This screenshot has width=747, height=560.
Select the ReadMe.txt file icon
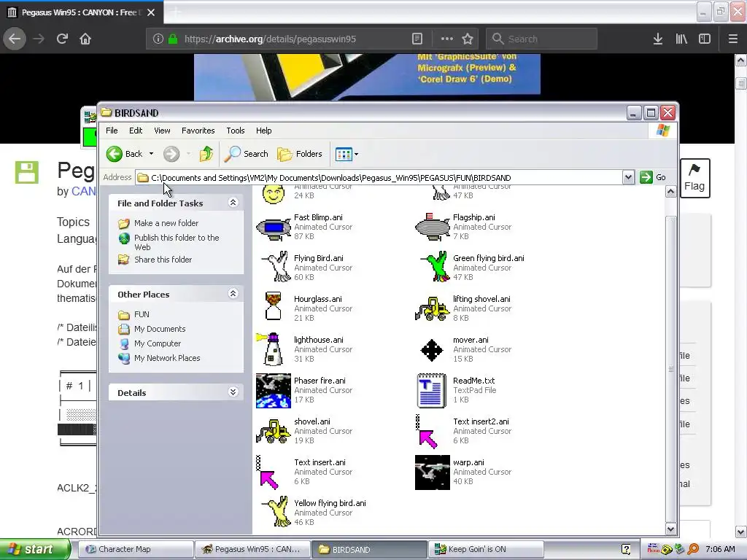[432, 391]
